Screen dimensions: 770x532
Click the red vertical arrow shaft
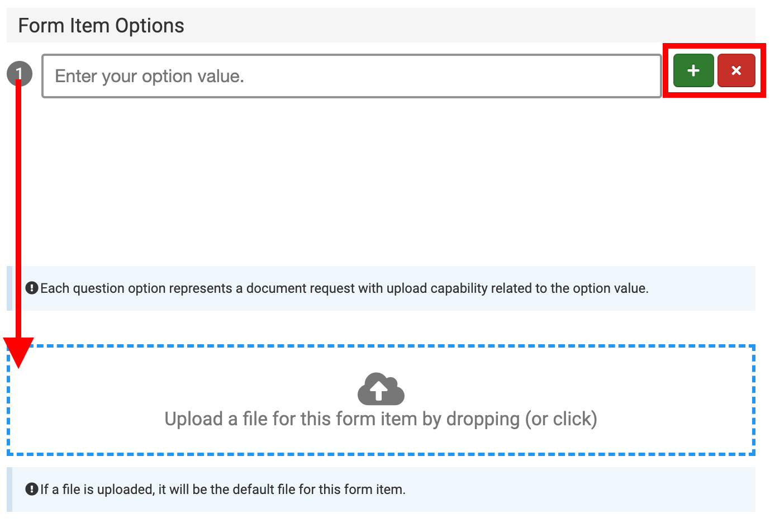point(18,212)
